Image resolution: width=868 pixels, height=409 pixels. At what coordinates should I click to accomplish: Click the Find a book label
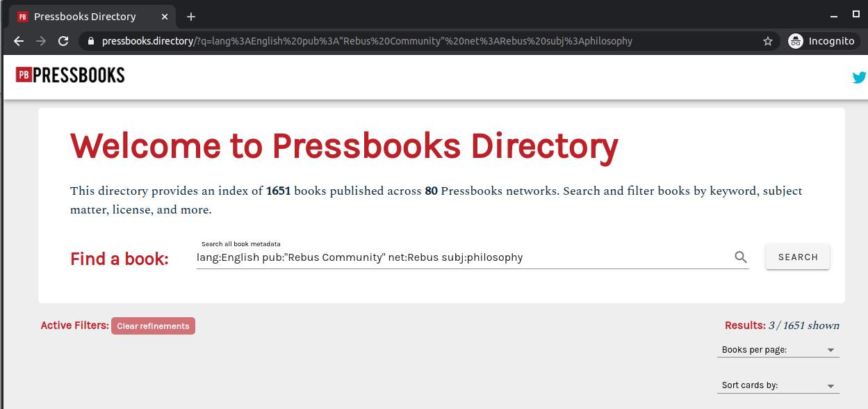point(120,259)
